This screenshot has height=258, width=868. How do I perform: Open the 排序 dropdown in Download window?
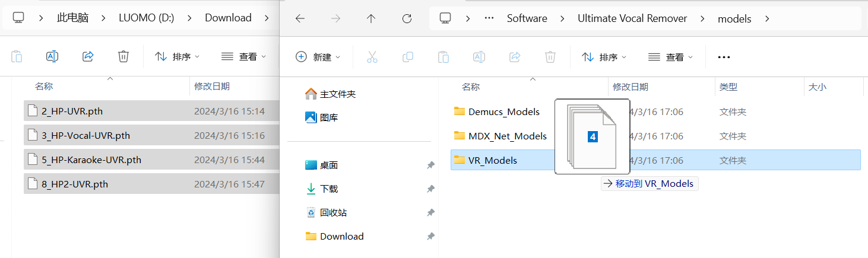(178, 57)
